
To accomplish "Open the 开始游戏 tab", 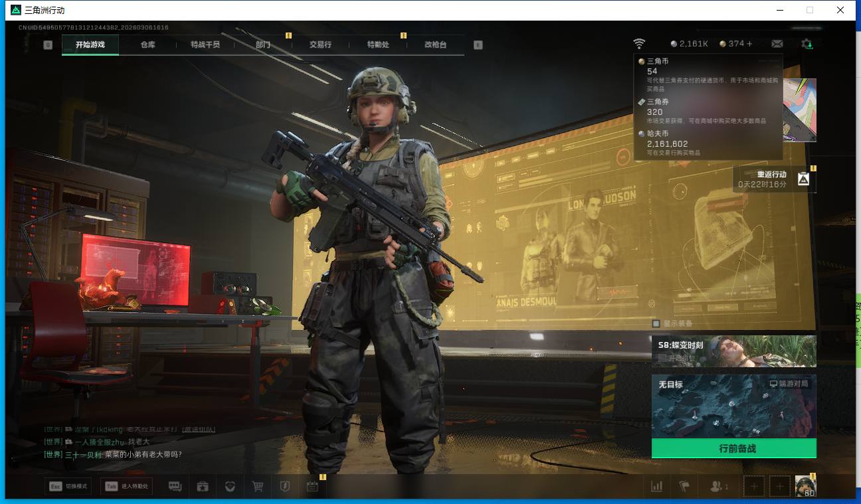I will coord(90,44).
